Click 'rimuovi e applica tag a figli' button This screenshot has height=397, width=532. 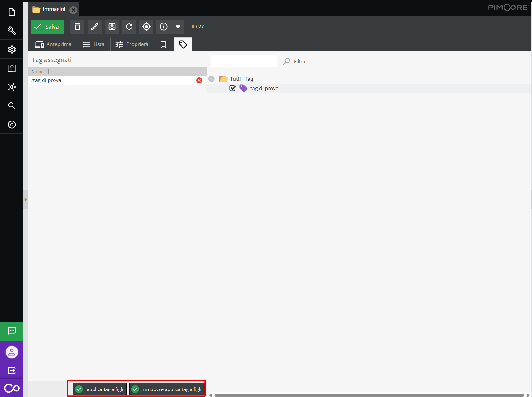pos(167,389)
